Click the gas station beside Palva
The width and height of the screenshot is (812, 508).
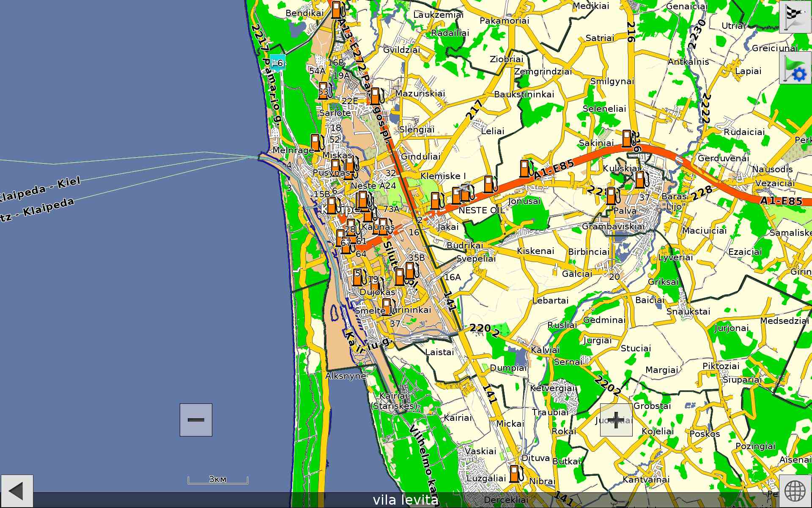tap(612, 196)
